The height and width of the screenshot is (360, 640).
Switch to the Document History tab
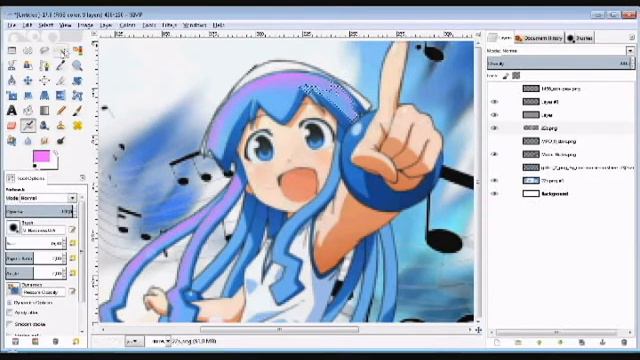click(539, 38)
